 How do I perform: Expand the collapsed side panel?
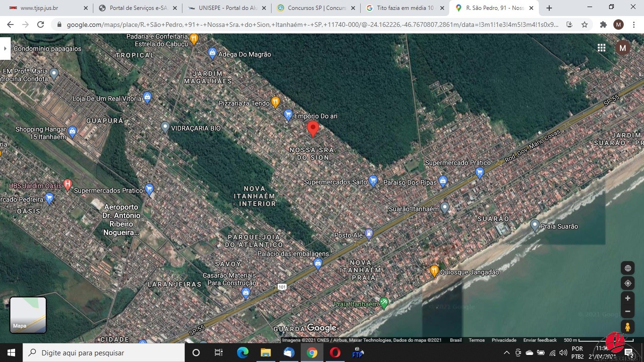coord(5,49)
